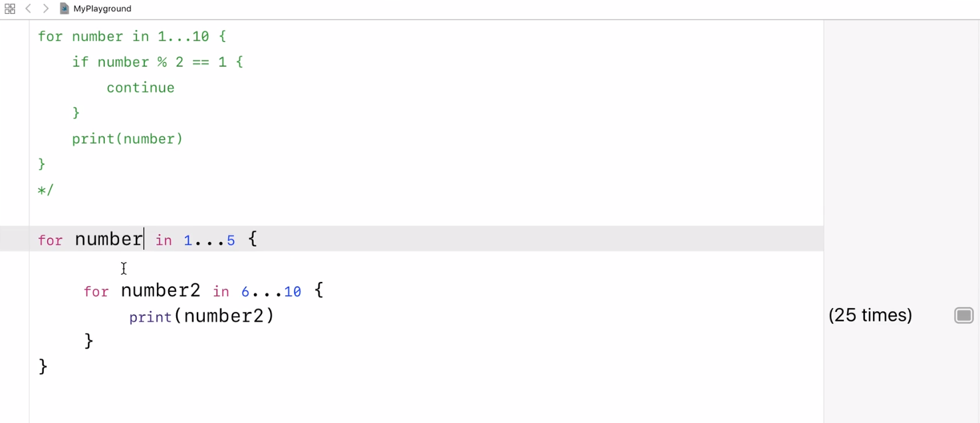
Task: Click the commented if number % 2 line
Action: point(158,62)
